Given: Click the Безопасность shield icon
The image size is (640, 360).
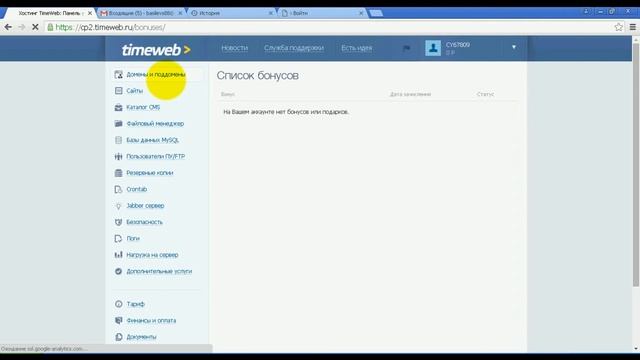Looking at the screenshot, I should [x=118, y=222].
